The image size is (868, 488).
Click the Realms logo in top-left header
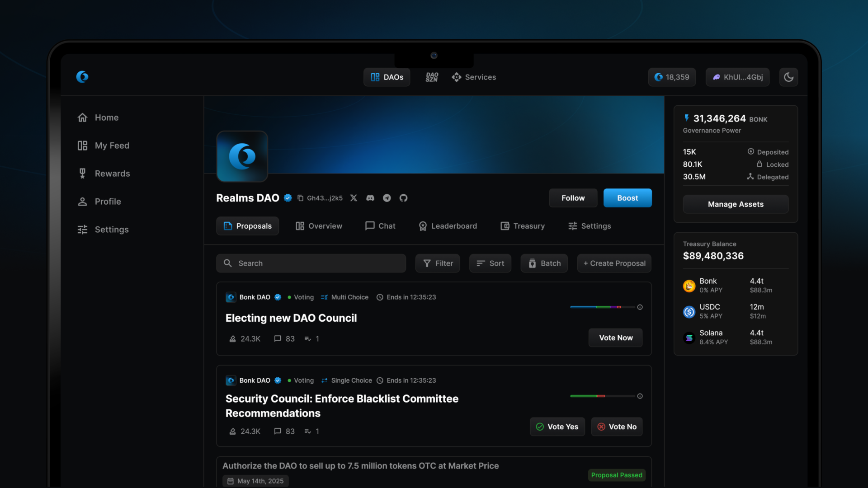[x=82, y=77]
